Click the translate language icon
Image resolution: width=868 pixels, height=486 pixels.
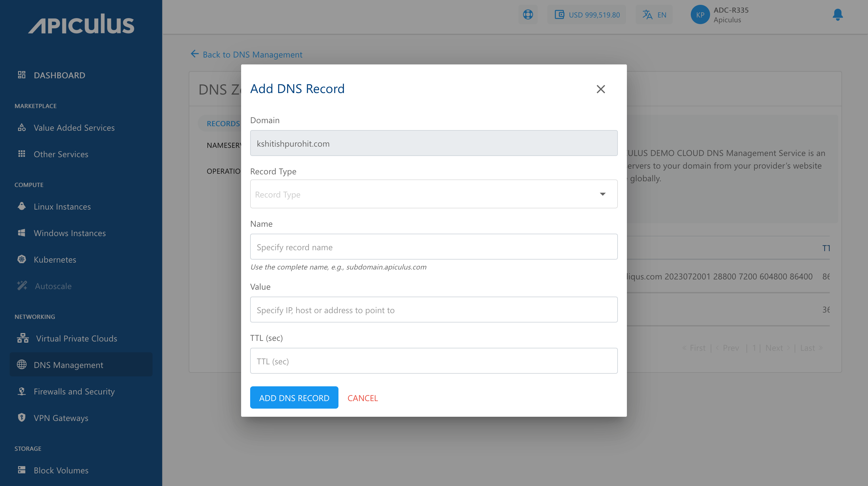[647, 14]
